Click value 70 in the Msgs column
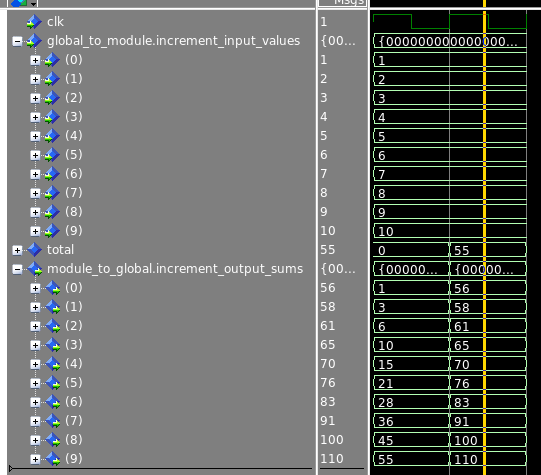Screen dimensions: 541x475 pyautogui.click(x=327, y=364)
